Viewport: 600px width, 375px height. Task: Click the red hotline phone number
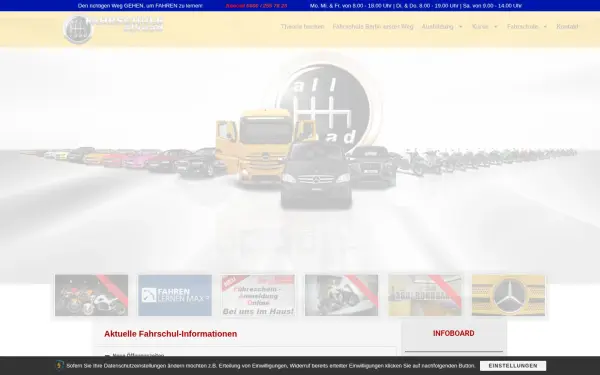(256, 6)
